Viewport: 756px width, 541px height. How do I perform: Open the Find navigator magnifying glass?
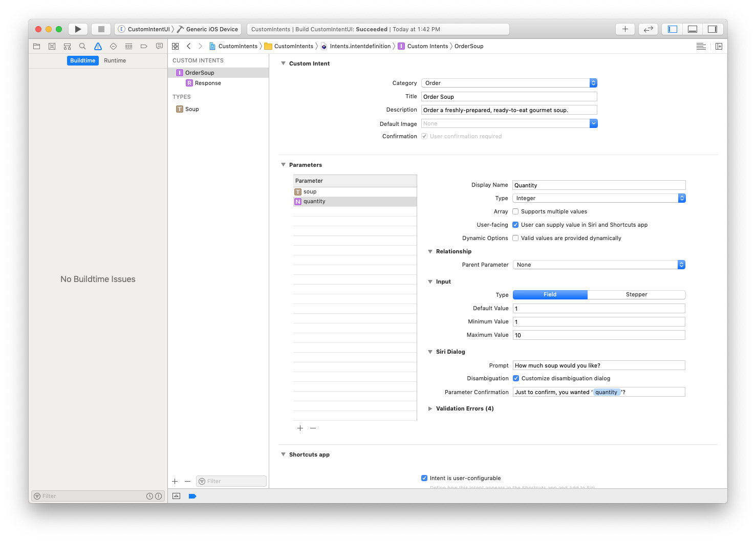coord(82,46)
